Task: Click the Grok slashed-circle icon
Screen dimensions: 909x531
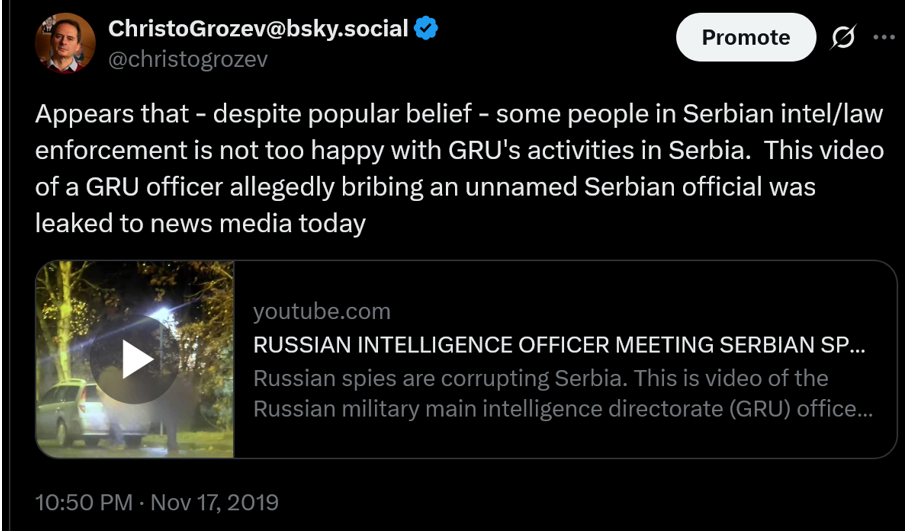Action: click(843, 37)
